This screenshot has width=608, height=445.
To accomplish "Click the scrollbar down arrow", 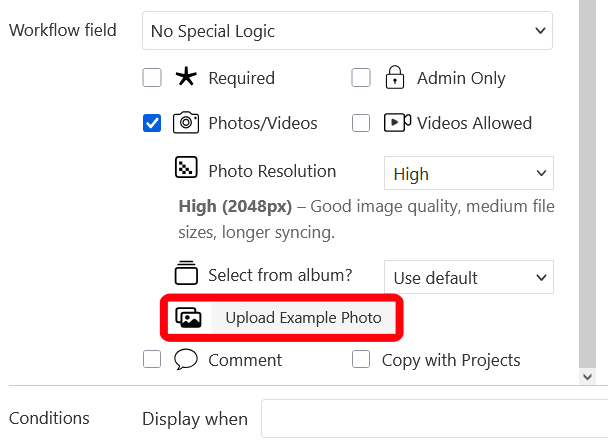I will [x=588, y=377].
